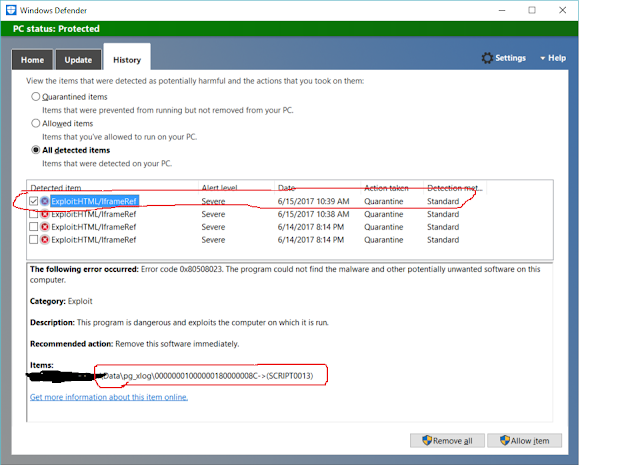Sort by the Detection method column header
Screen dimensions: 640x465
click(455, 187)
